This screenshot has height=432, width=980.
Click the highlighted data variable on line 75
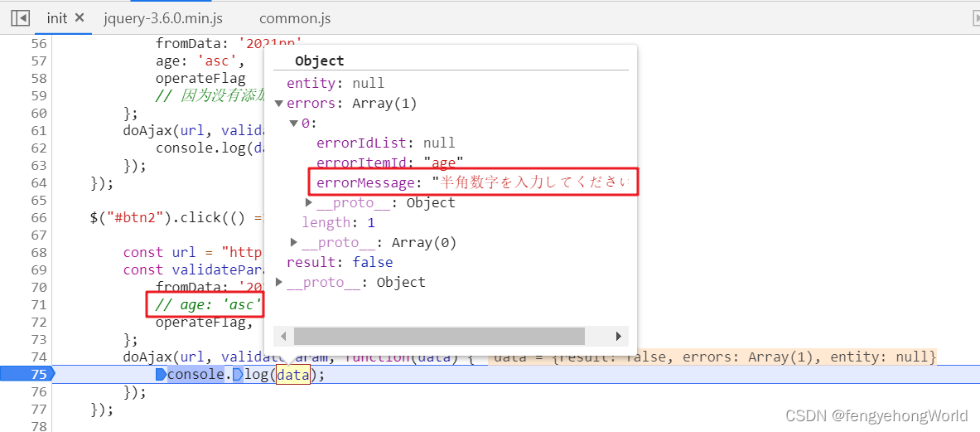pyautogui.click(x=293, y=375)
